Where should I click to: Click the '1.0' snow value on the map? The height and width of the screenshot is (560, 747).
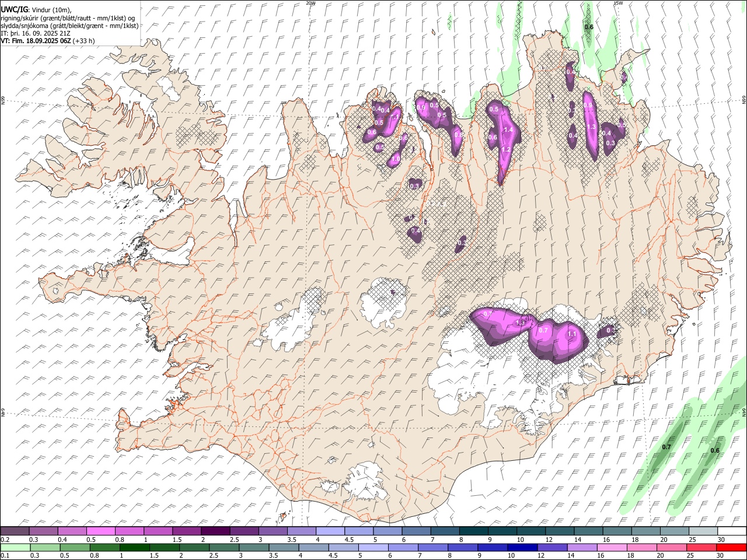pos(396,159)
